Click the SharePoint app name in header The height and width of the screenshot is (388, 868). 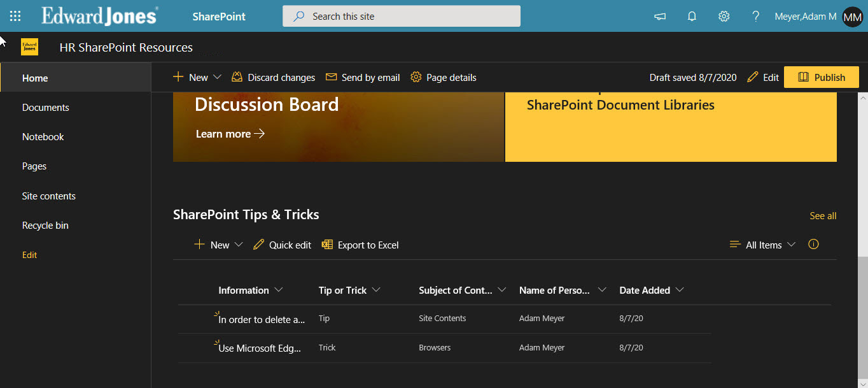(x=219, y=17)
